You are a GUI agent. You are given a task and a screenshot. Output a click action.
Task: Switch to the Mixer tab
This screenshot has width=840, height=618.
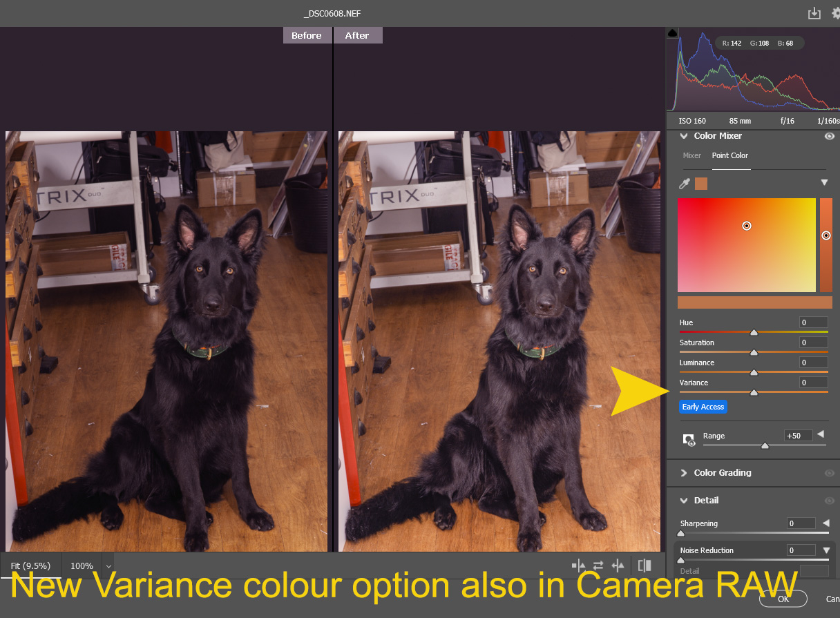692,155
